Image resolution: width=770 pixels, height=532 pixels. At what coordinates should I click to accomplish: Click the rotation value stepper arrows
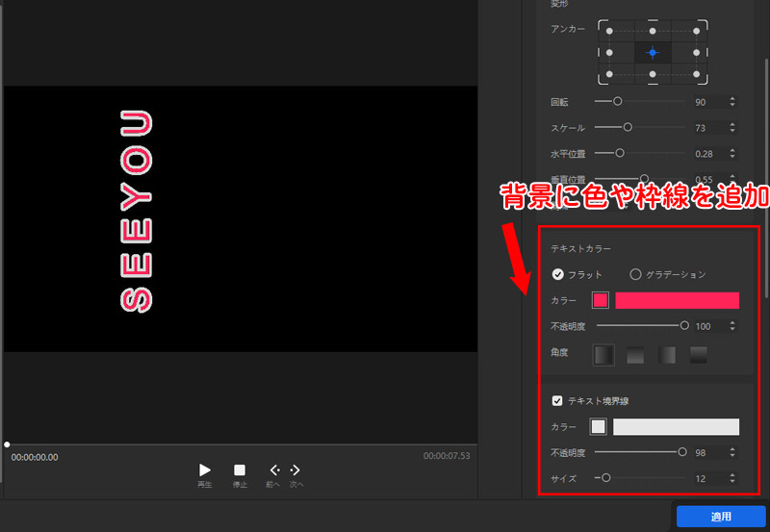pos(732,102)
